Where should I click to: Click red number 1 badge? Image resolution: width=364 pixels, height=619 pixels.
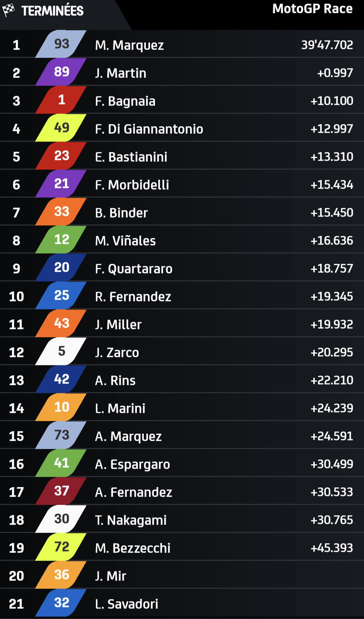[61, 100]
